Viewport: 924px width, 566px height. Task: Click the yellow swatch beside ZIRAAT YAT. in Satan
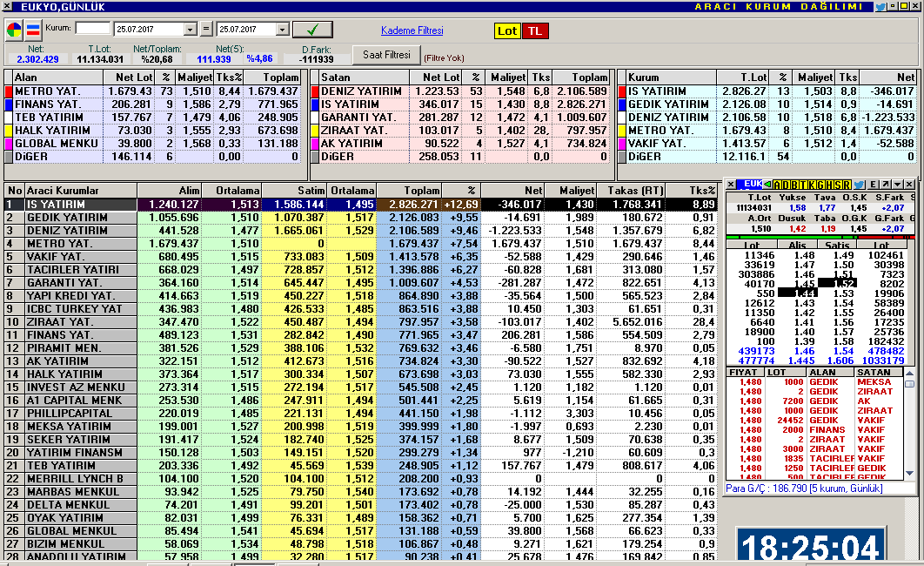pos(315,131)
